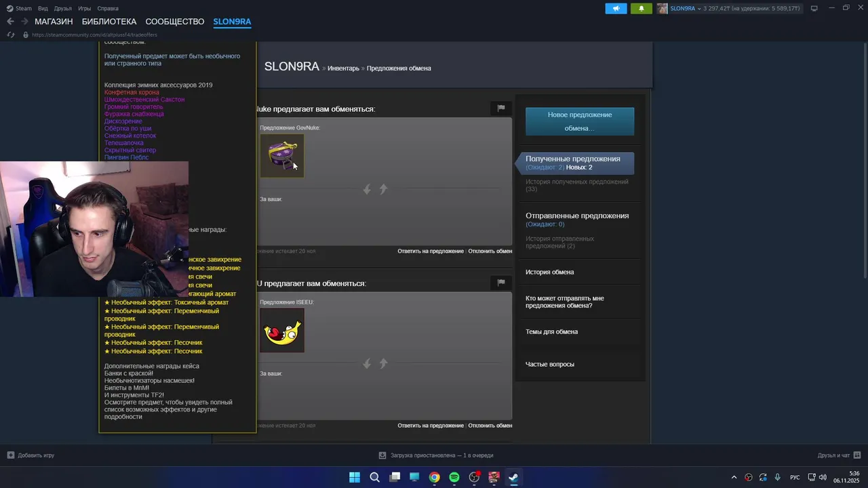Go back with the navigation arrow
868x488 pixels.
[10, 22]
